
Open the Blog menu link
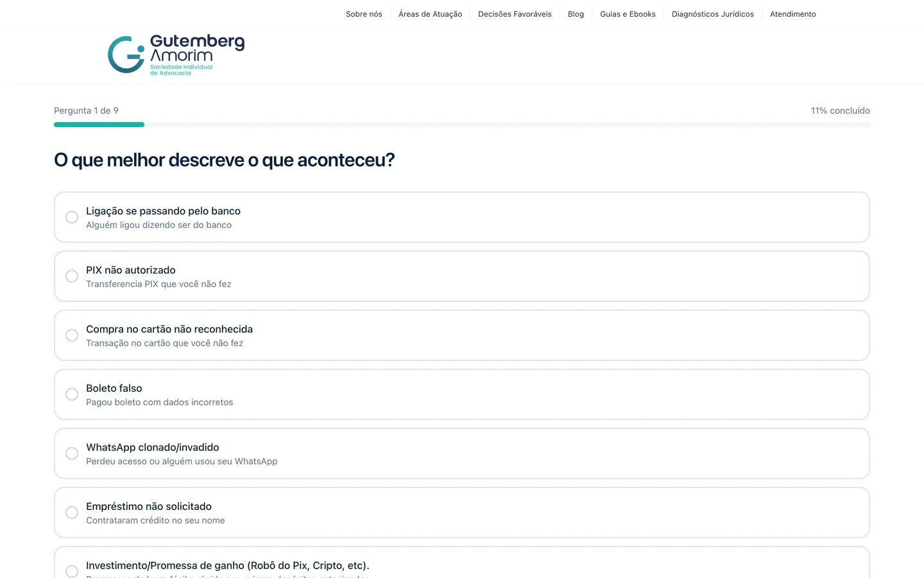576,13
